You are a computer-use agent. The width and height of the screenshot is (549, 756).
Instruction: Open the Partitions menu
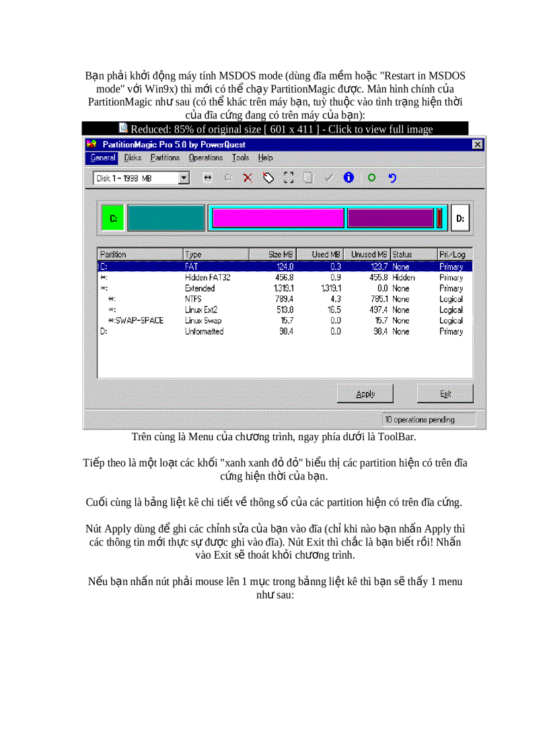pos(165,158)
